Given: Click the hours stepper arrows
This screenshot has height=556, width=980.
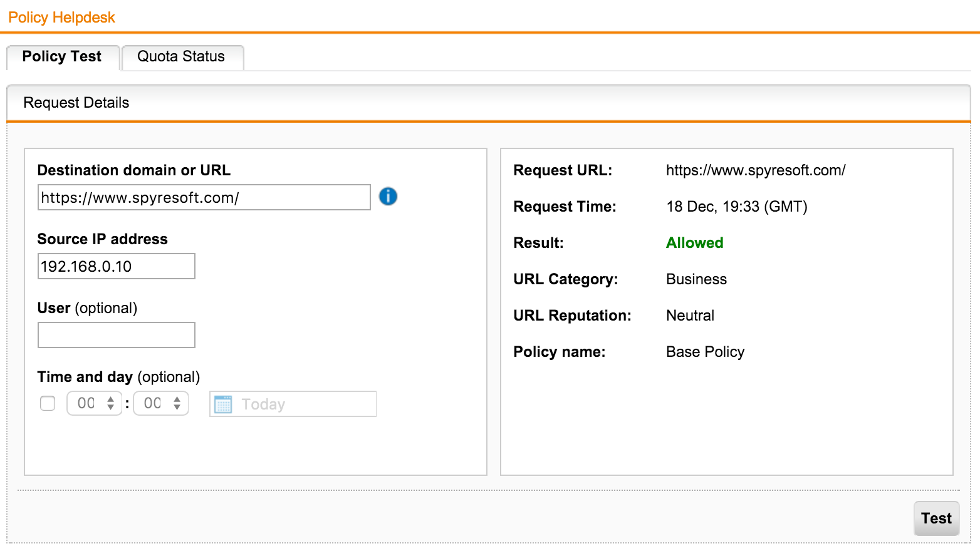Looking at the screenshot, I should click(111, 403).
